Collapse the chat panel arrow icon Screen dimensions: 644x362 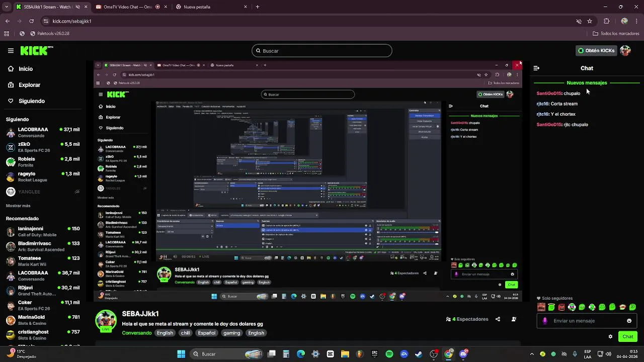pos(536,68)
